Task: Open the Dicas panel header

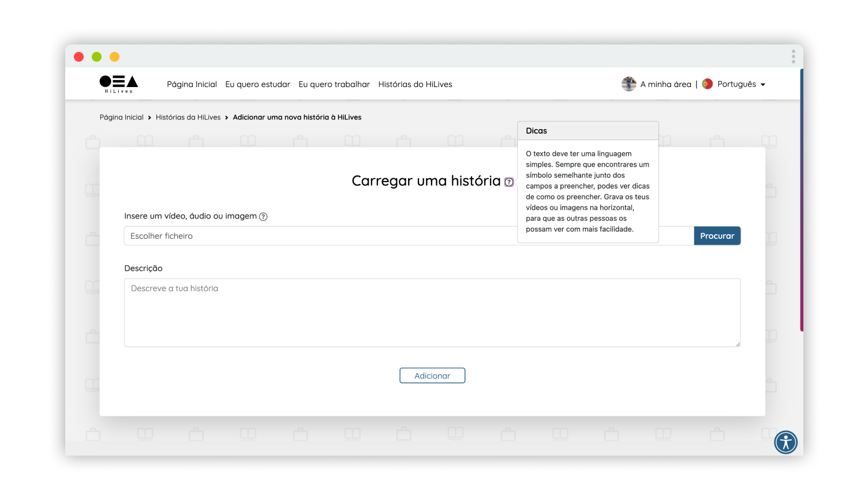Action: (x=537, y=130)
